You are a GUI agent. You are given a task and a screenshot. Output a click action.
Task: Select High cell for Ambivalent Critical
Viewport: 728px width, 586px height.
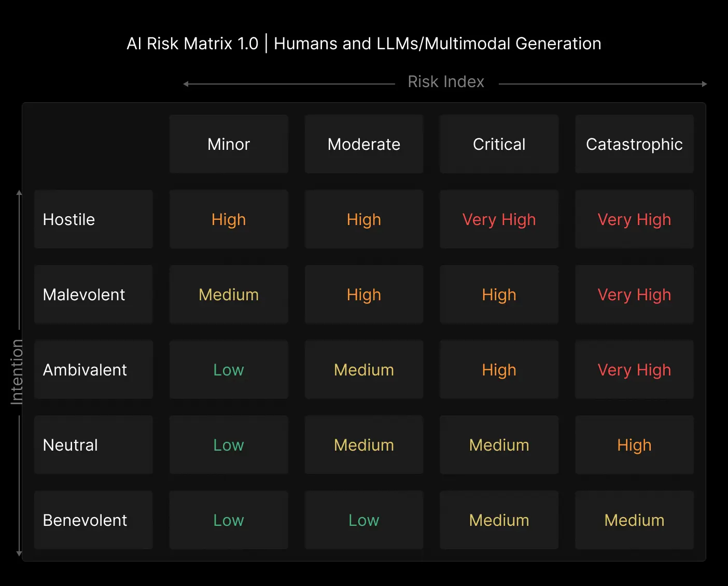[x=499, y=370]
